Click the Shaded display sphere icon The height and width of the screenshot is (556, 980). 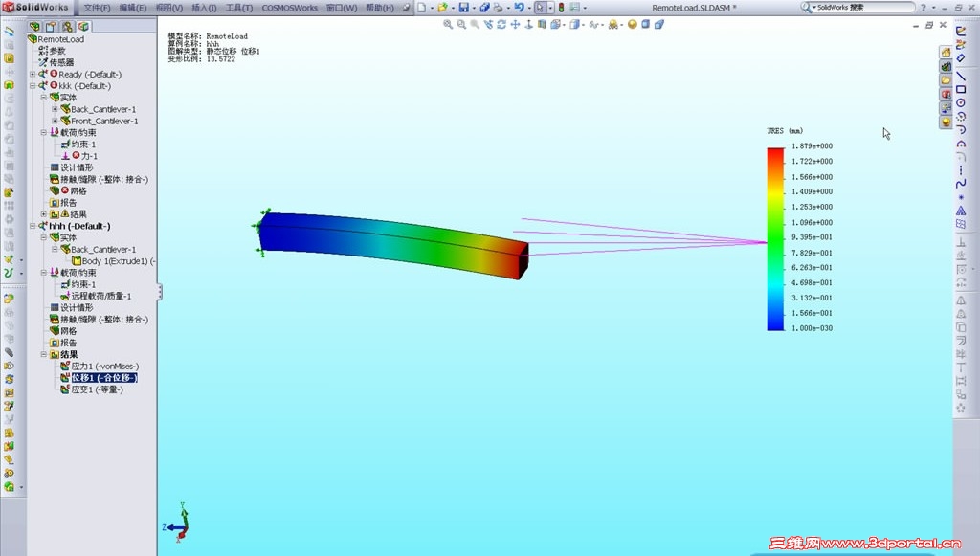click(x=633, y=24)
